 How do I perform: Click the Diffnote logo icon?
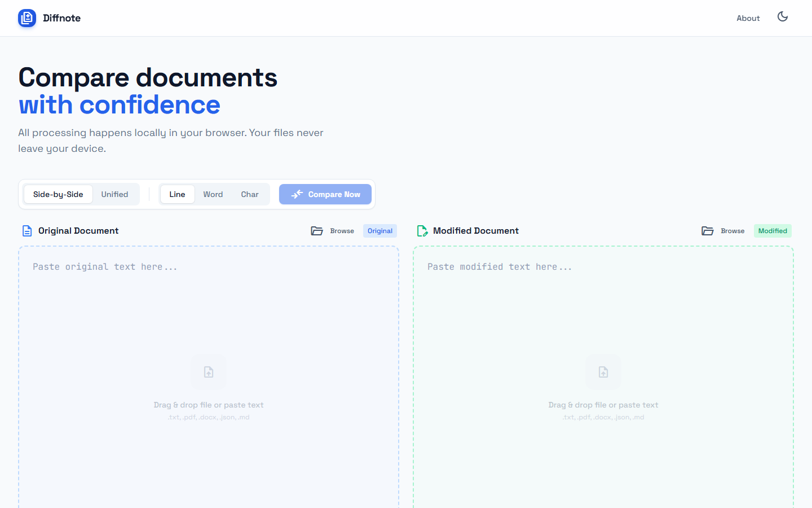click(27, 18)
